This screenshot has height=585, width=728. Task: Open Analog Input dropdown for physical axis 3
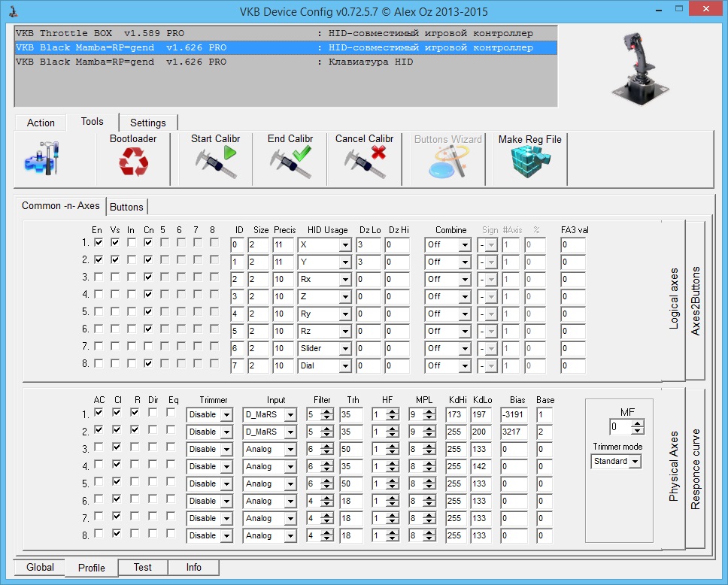pos(290,450)
